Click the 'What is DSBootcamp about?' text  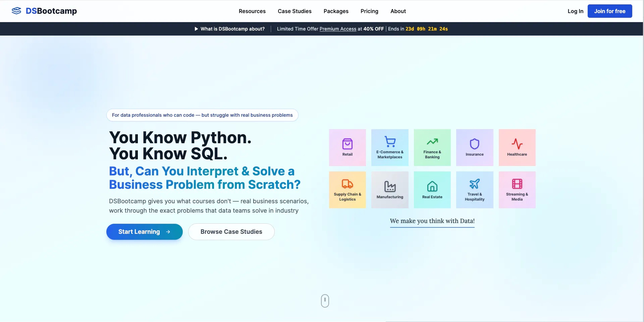[x=232, y=29]
